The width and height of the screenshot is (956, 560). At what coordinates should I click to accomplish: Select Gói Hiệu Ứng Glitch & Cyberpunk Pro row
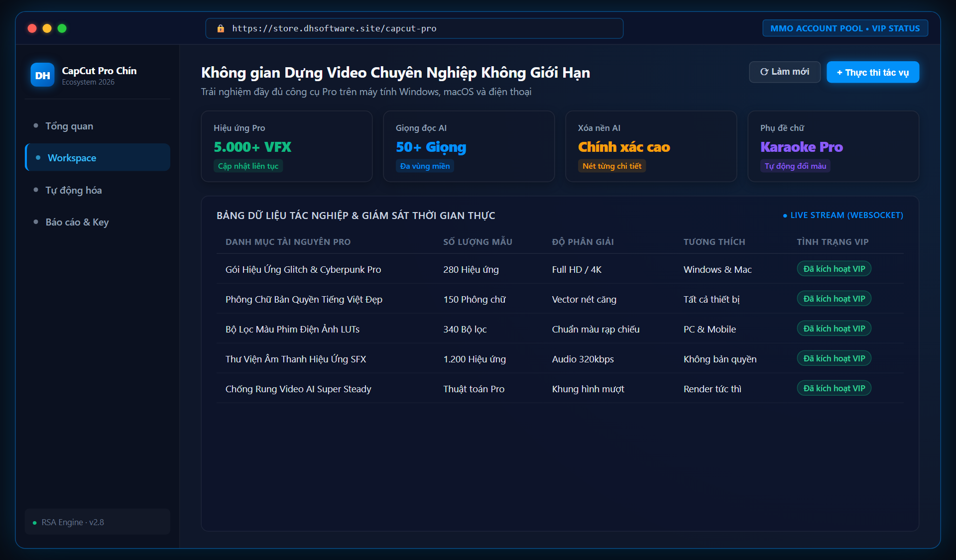coord(560,269)
